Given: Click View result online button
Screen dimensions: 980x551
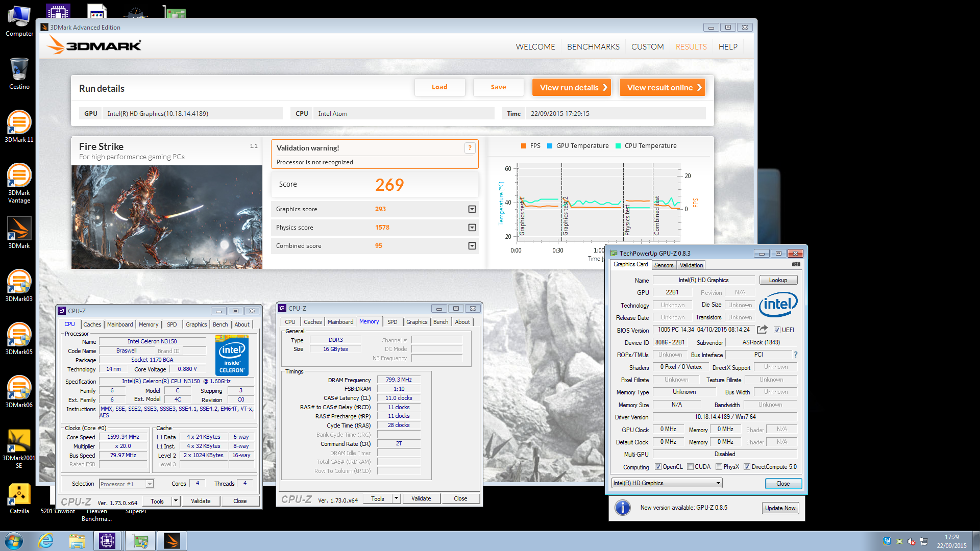Looking at the screenshot, I should [x=662, y=87].
